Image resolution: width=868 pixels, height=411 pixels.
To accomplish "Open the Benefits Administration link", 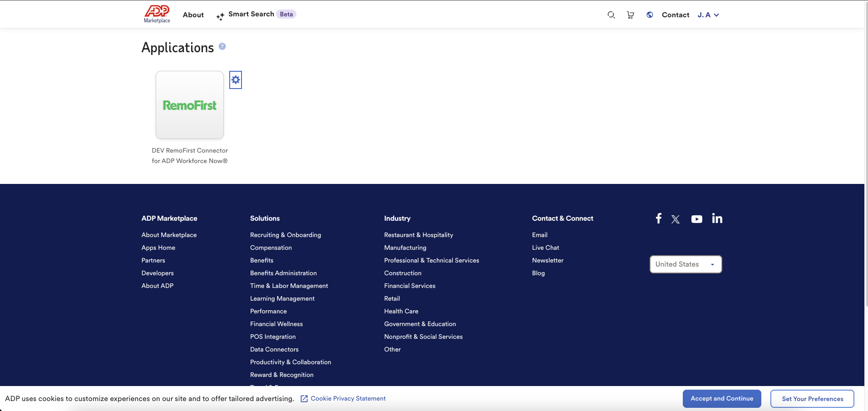I will tap(283, 273).
